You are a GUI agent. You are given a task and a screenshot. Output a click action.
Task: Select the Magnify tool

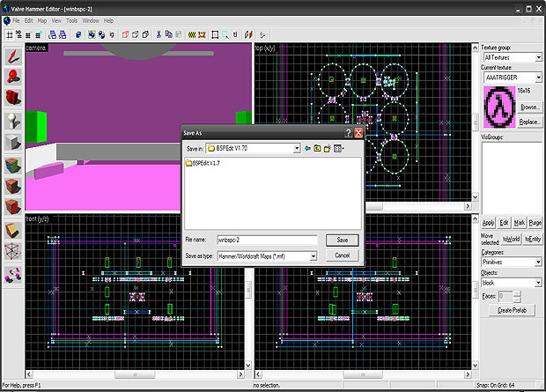click(13, 77)
